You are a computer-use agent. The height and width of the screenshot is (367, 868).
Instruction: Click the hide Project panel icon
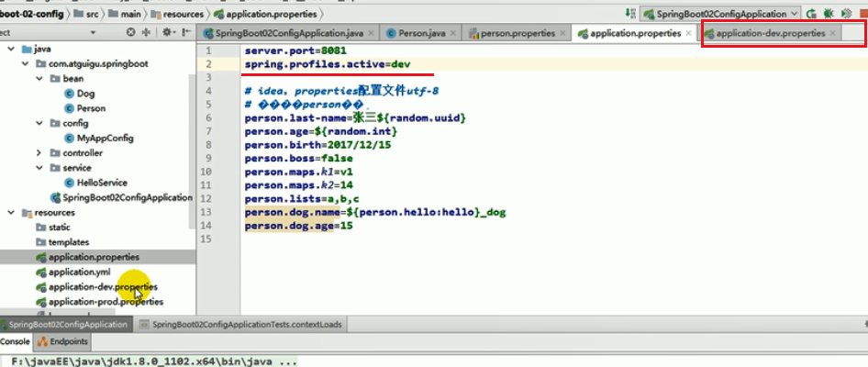coord(186,33)
